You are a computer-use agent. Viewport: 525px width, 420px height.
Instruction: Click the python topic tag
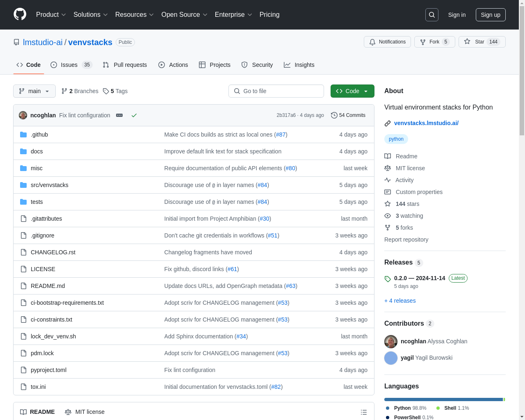click(x=396, y=139)
